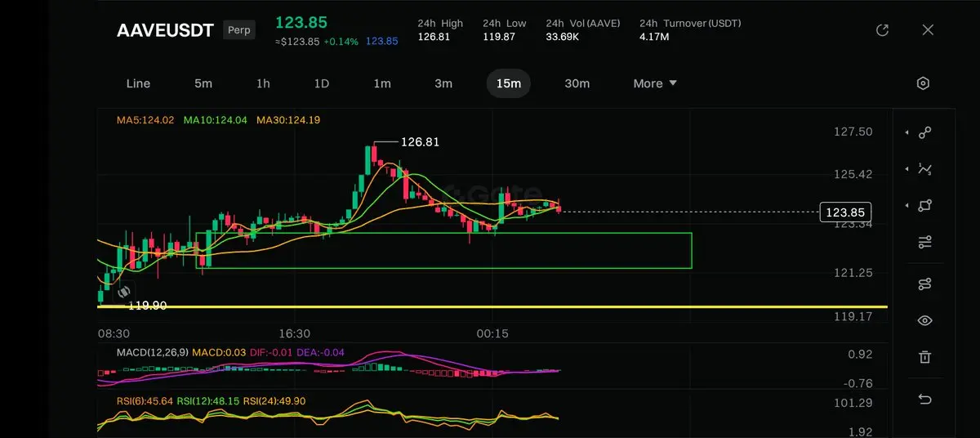Image resolution: width=980 pixels, height=438 pixels.
Task: Click the 119.17 price axis label
Action: click(853, 315)
